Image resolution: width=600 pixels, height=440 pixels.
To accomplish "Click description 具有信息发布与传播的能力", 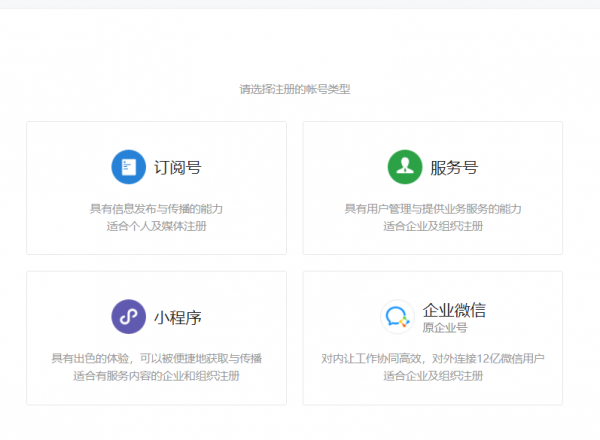I will [x=156, y=209].
